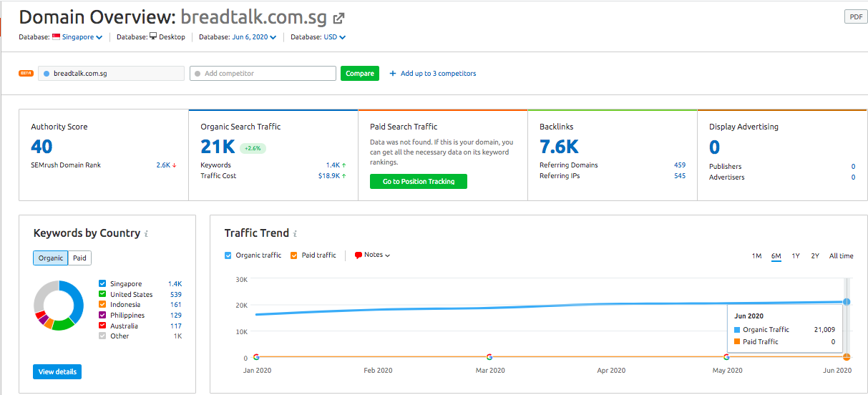
Task: Click the organic traffic +2.6% badge
Action: point(253,148)
